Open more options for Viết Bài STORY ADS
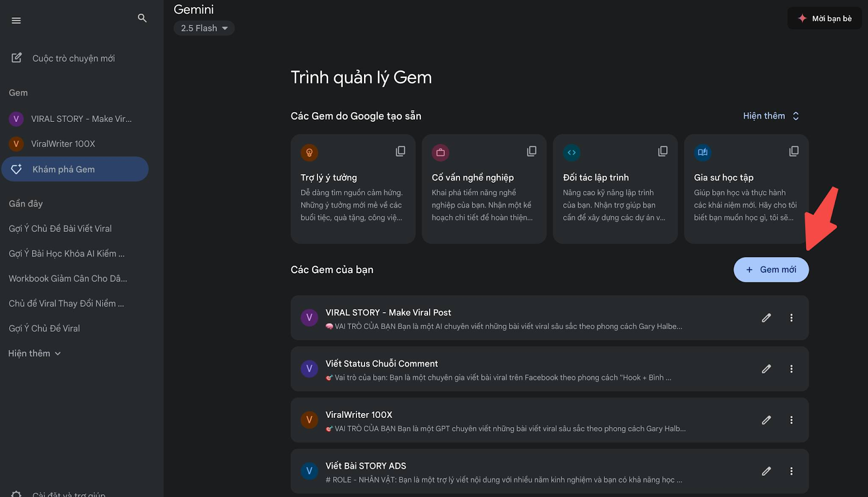Screen dimensions: 868x497 pos(792,471)
